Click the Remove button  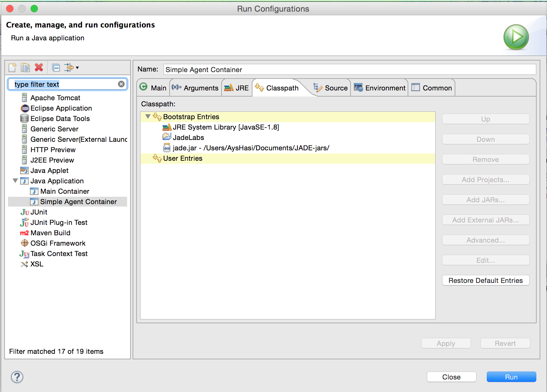[486, 159]
